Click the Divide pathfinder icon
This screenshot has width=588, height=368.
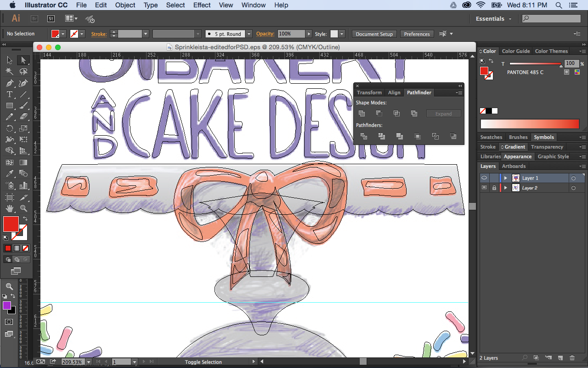click(364, 136)
